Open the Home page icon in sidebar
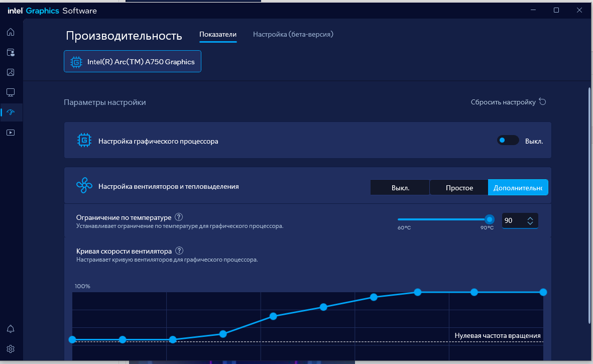This screenshot has height=364, width=593. click(x=11, y=32)
